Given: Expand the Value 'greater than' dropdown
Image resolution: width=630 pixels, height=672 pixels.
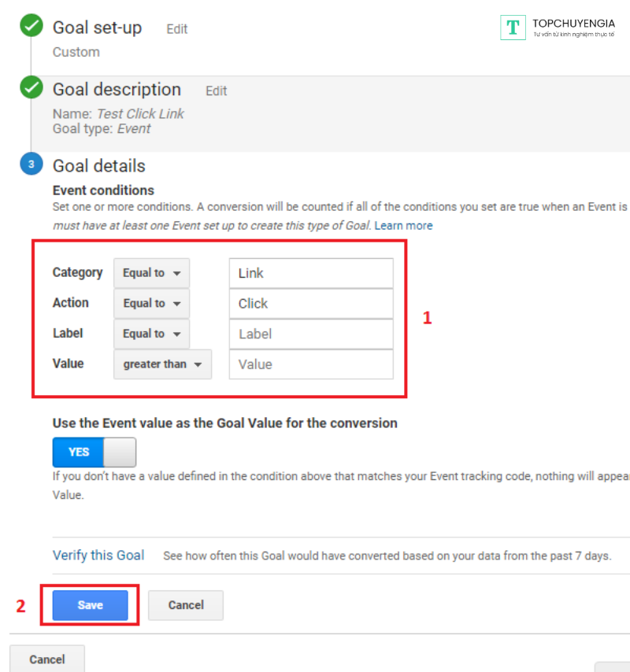Looking at the screenshot, I should 162,364.
